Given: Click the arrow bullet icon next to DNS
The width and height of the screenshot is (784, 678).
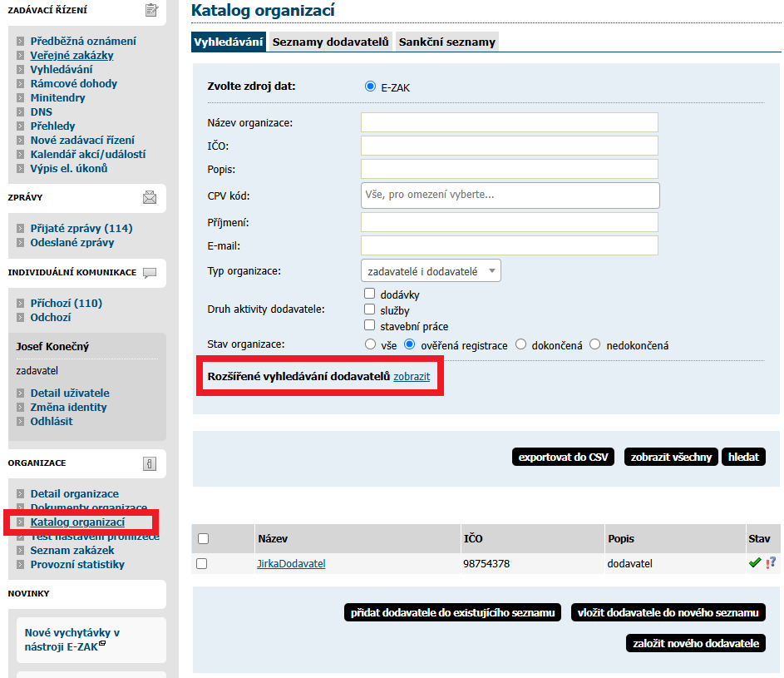Looking at the screenshot, I should pyautogui.click(x=22, y=112).
